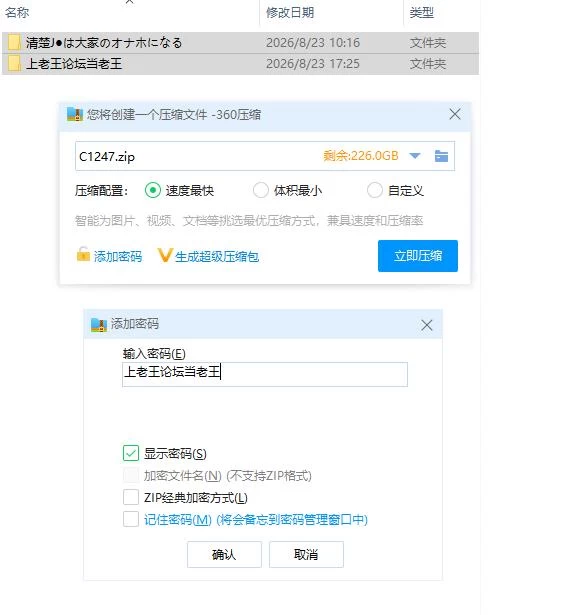579x615 pixels.
Task: Click the 剩余:226.0GB free space text
Action: (x=361, y=156)
